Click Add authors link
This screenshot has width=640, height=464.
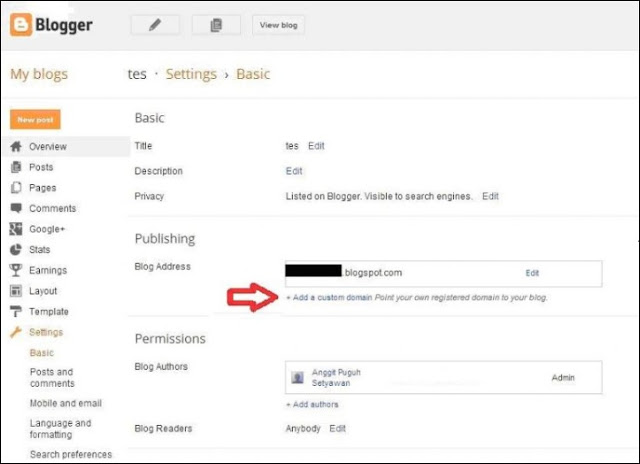(312, 404)
